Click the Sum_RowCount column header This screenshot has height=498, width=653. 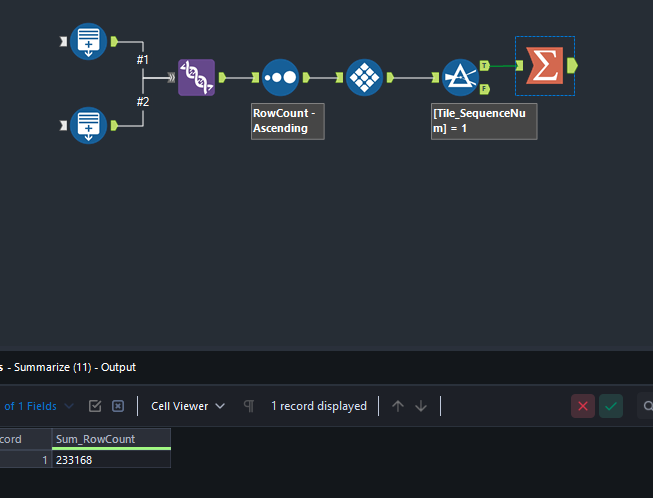pyautogui.click(x=111, y=439)
